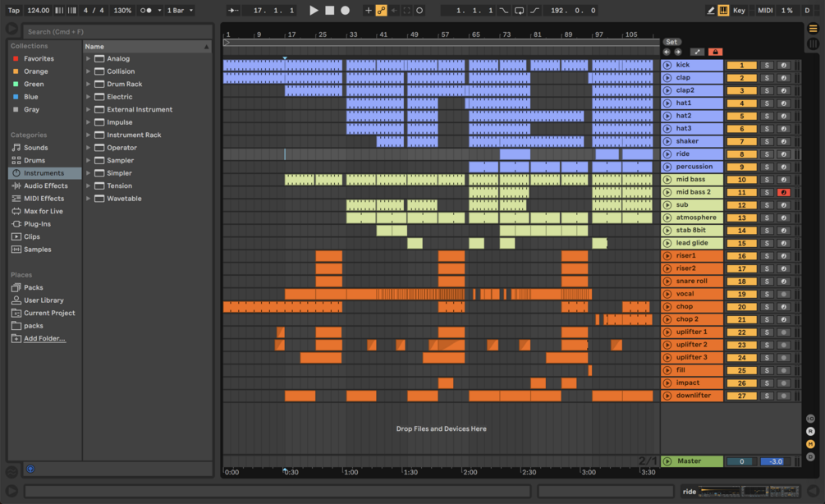This screenshot has width=825, height=504.
Task: Open the User Library place
Action: (44, 300)
